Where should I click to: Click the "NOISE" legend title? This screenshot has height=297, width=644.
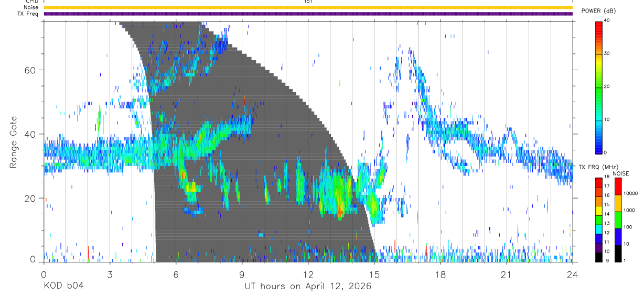(622, 173)
